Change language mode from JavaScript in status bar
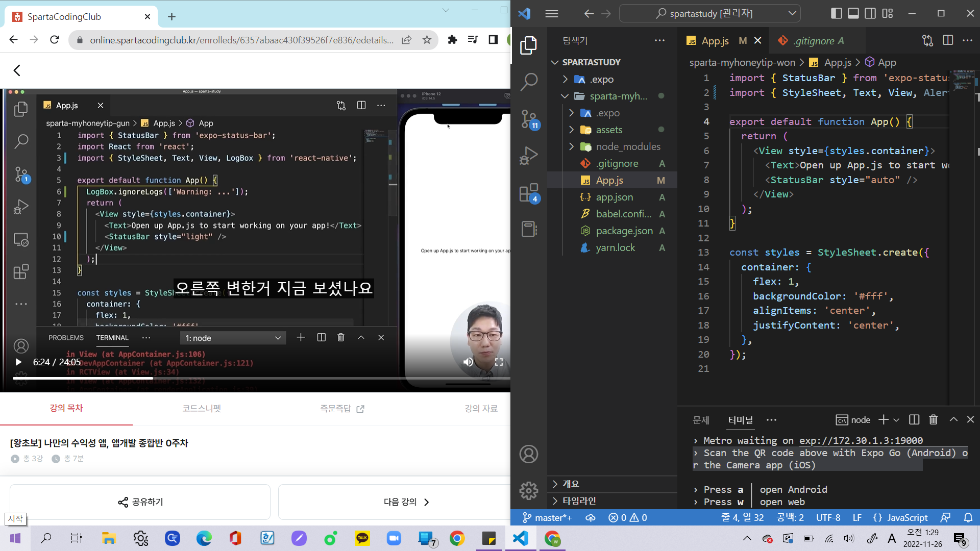Image resolution: width=980 pixels, height=551 pixels. (907, 517)
